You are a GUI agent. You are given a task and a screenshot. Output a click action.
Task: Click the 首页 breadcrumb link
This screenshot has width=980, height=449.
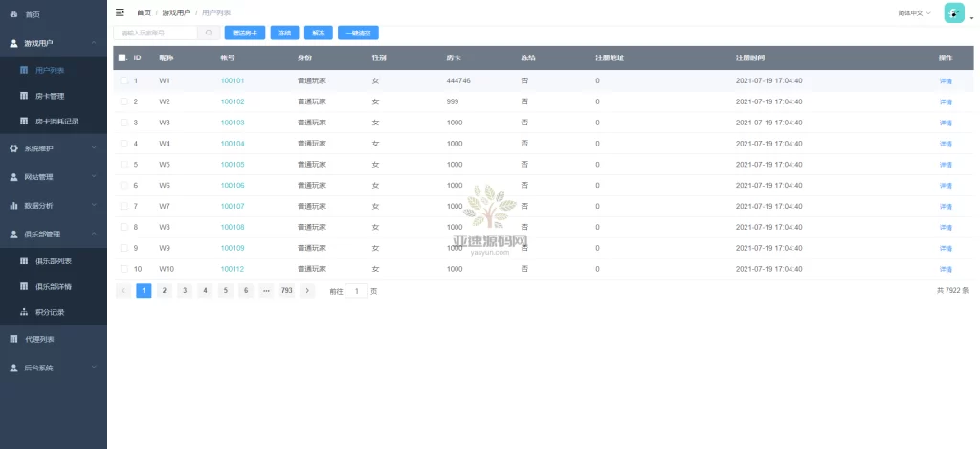[144, 12]
